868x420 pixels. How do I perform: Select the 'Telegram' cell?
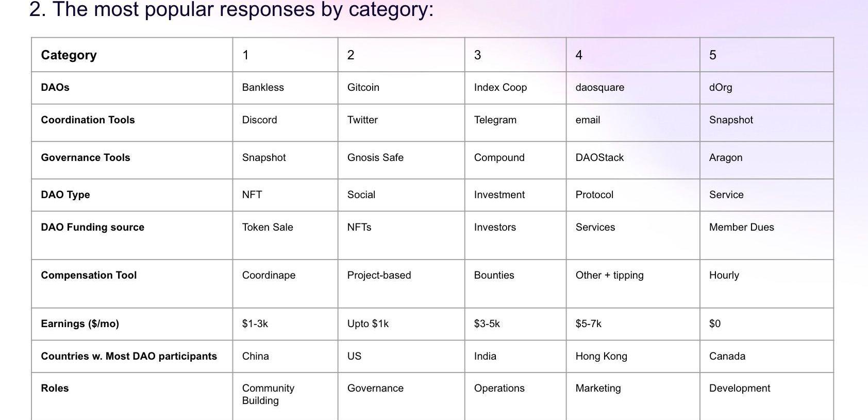(515, 123)
